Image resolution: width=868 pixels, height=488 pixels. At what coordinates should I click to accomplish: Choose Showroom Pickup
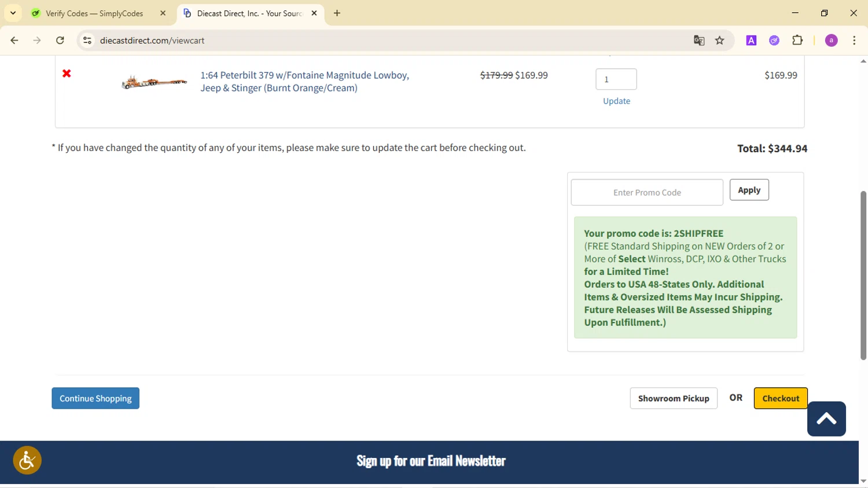click(x=674, y=398)
